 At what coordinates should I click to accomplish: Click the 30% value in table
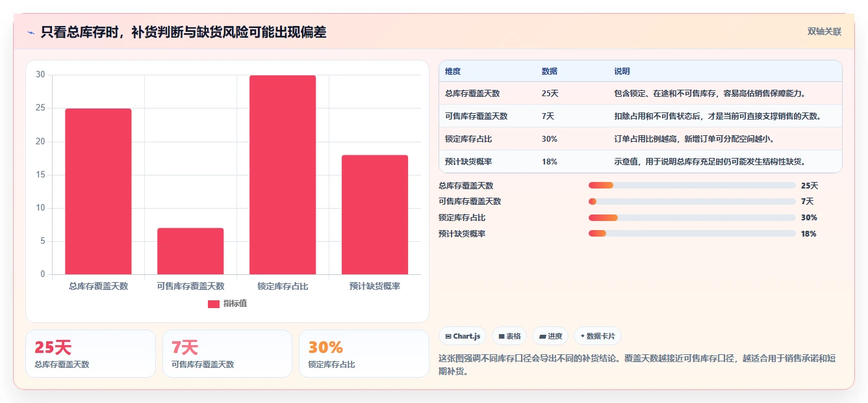click(x=549, y=139)
